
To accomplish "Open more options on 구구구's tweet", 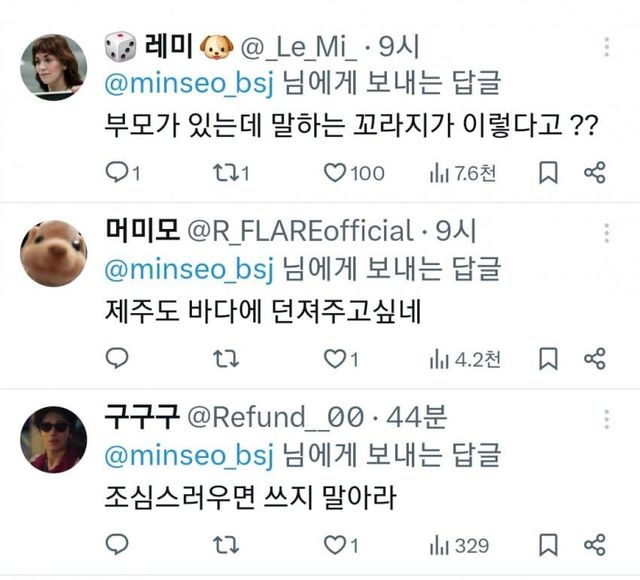I will [607, 418].
